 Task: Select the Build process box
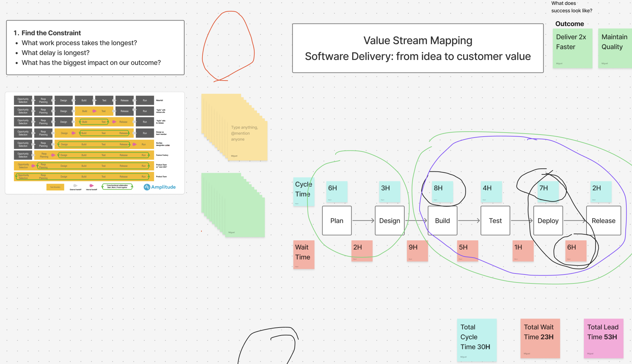click(442, 221)
